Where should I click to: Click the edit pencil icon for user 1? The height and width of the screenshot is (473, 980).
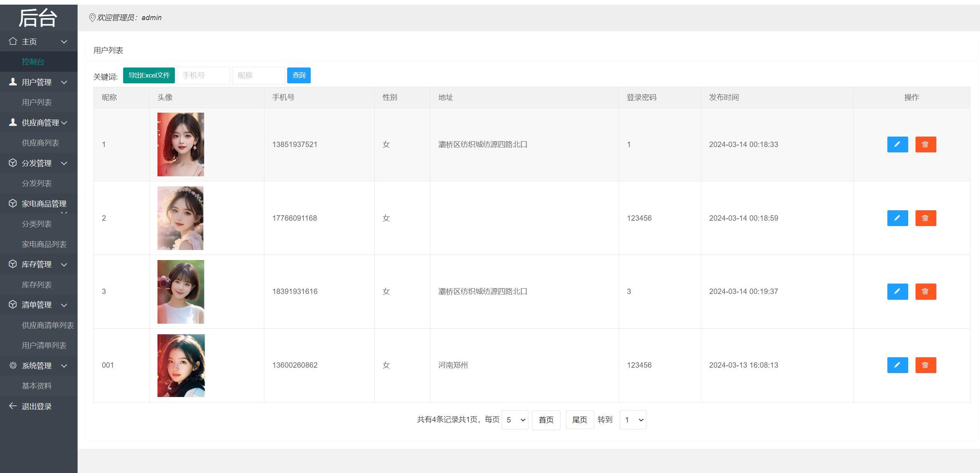tap(897, 144)
